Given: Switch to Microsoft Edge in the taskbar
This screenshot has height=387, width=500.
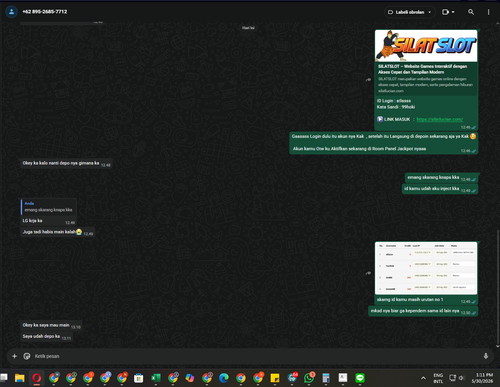Looking at the screenshot, I should click(x=224, y=378).
